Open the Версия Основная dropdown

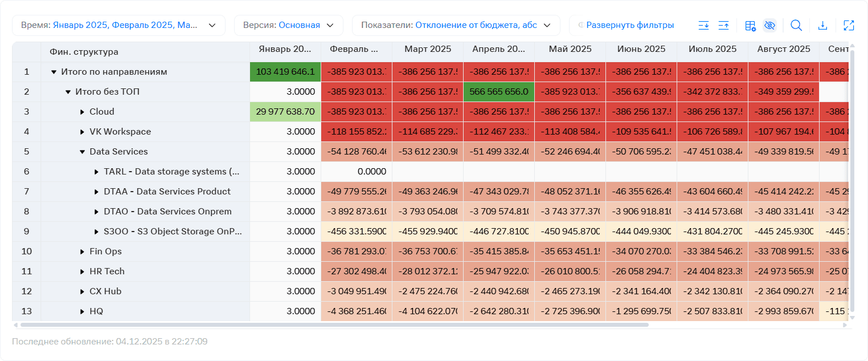point(289,25)
